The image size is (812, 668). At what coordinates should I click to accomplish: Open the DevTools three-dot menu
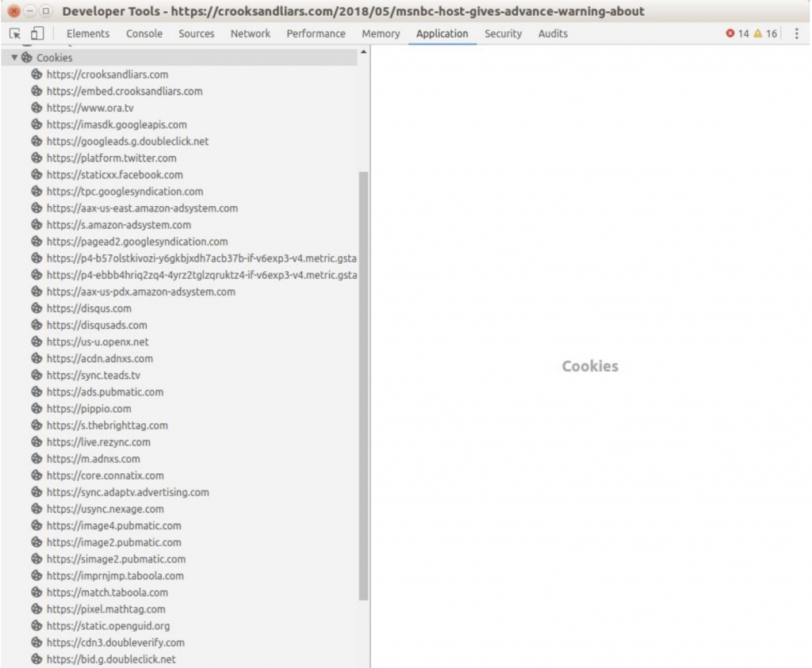pos(796,33)
